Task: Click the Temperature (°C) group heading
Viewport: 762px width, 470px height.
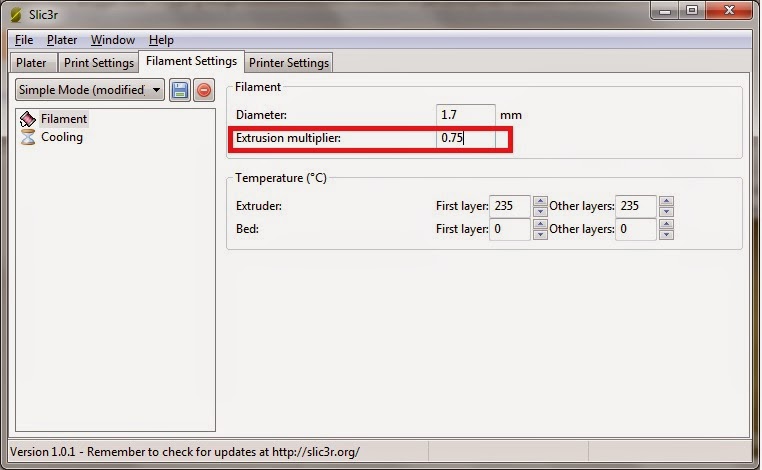Action: click(x=281, y=178)
